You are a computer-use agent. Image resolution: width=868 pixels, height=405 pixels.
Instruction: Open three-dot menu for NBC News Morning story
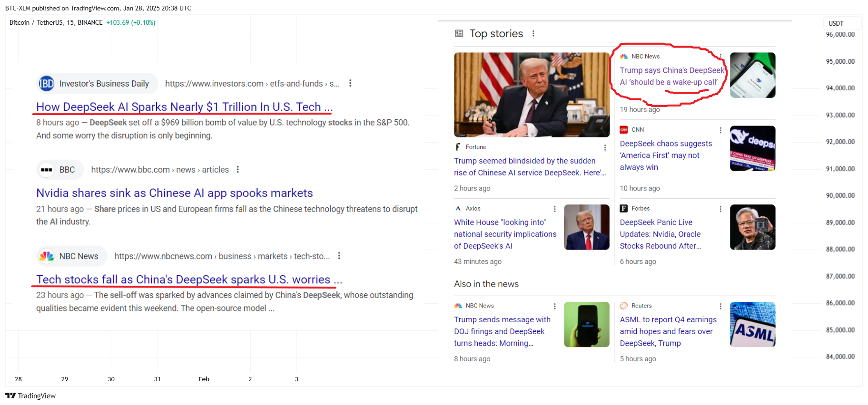tap(554, 307)
